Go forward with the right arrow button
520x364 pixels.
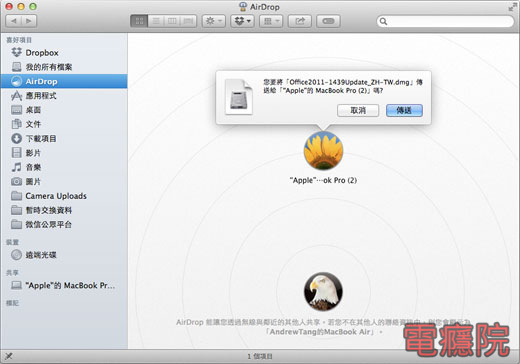[29, 21]
